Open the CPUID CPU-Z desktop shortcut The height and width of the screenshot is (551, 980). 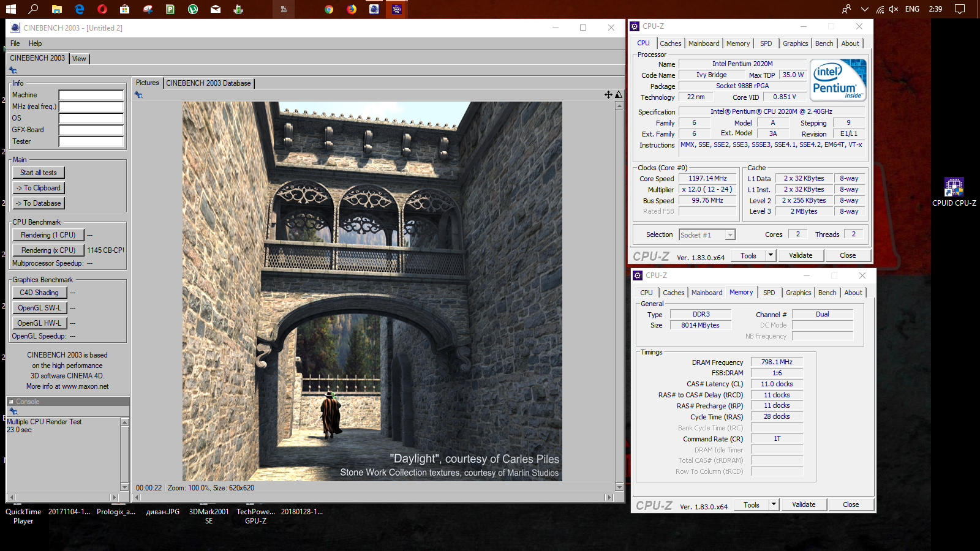(954, 192)
